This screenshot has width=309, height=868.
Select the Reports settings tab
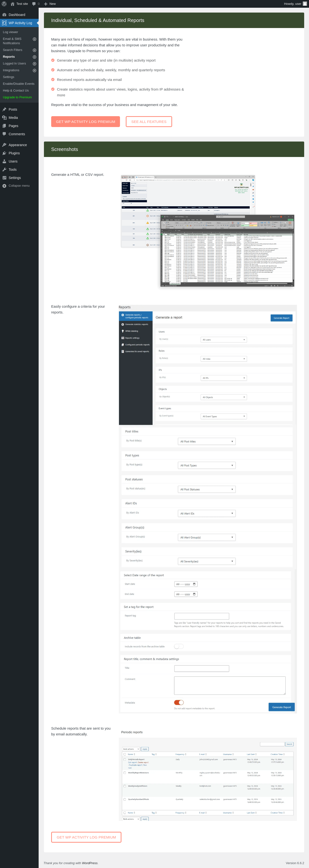pyautogui.click(x=136, y=338)
